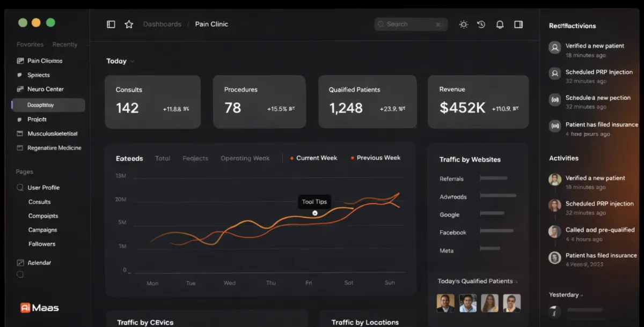Click the user icon beside top Verified a new patient
The width and height of the screenshot is (644, 327).
(555, 48)
